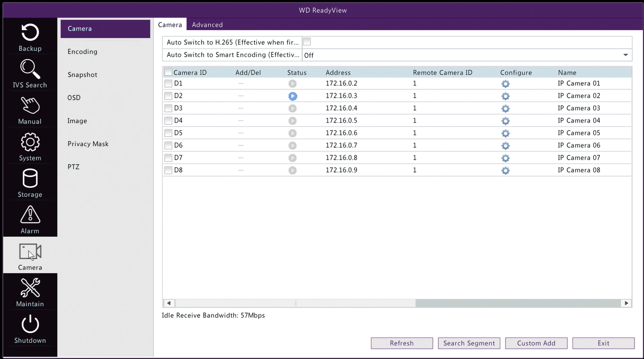Switch to the Advanced tab
644x359 pixels.
[207, 25]
